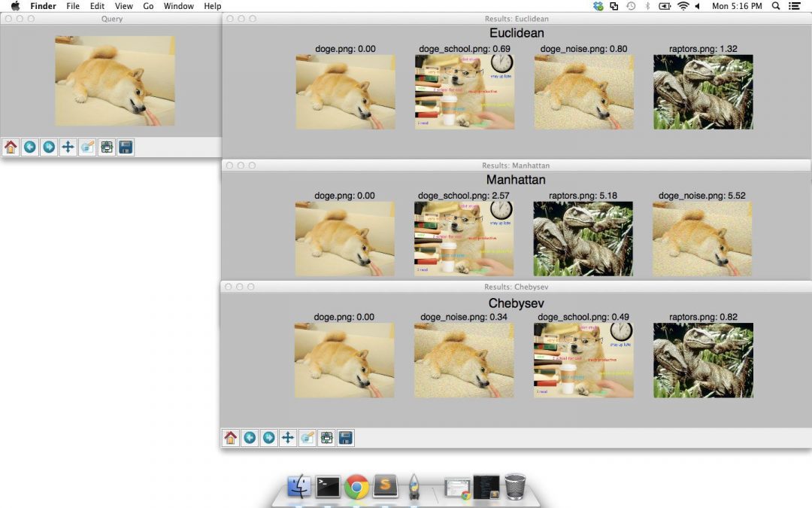Open the View menu
The width and height of the screenshot is (812, 508).
[x=124, y=6]
